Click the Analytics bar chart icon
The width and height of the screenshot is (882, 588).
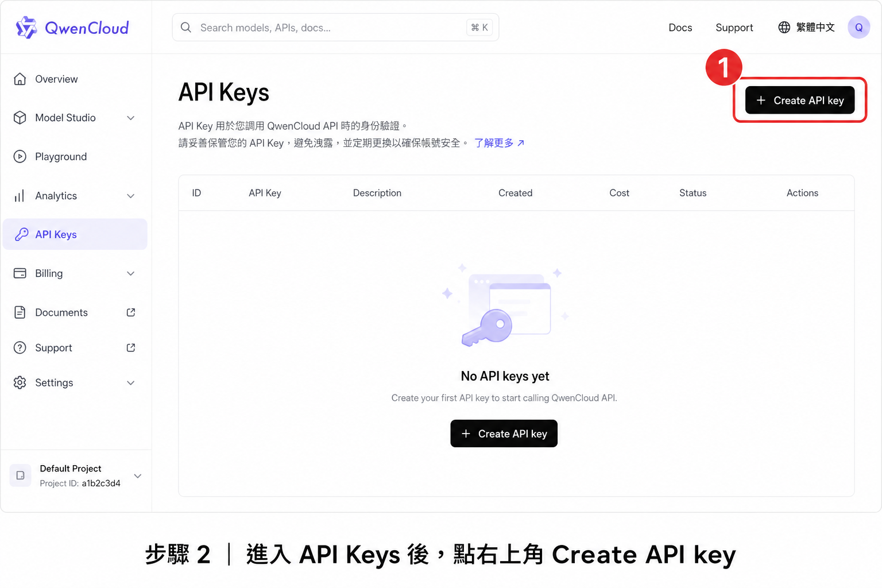(20, 196)
